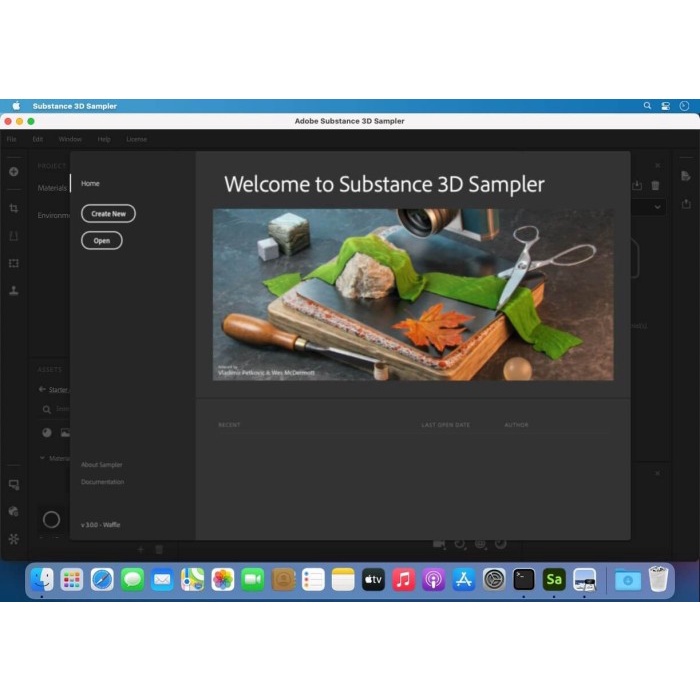The image size is (700, 700).
Task: Click the camera icon in viewport toolbar
Action: click(x=439, y=544)
